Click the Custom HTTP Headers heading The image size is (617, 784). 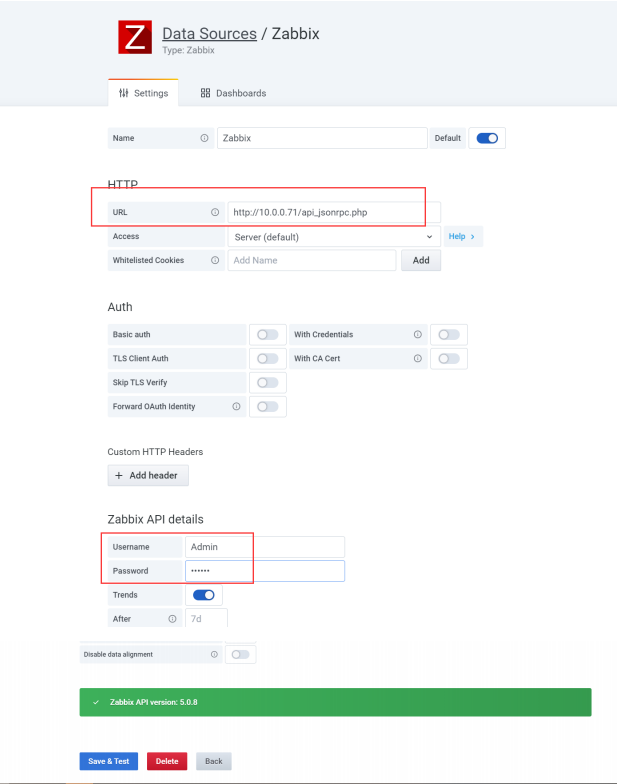156,452
